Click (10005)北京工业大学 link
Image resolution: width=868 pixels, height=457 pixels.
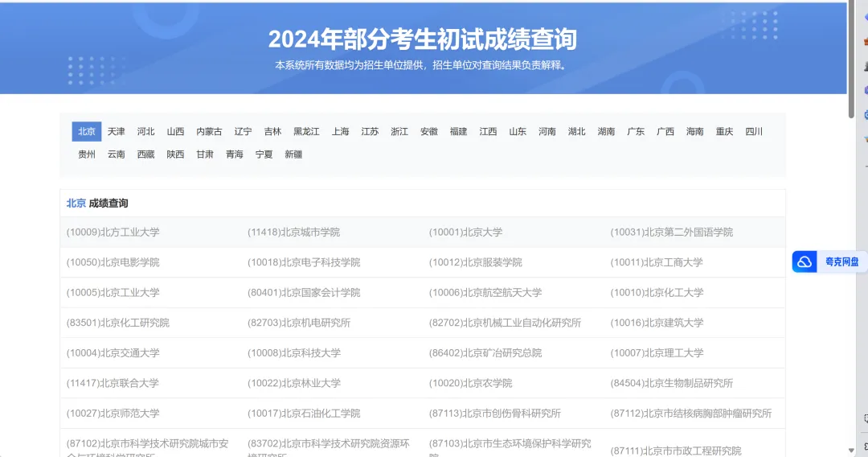[x=113, y=293]
